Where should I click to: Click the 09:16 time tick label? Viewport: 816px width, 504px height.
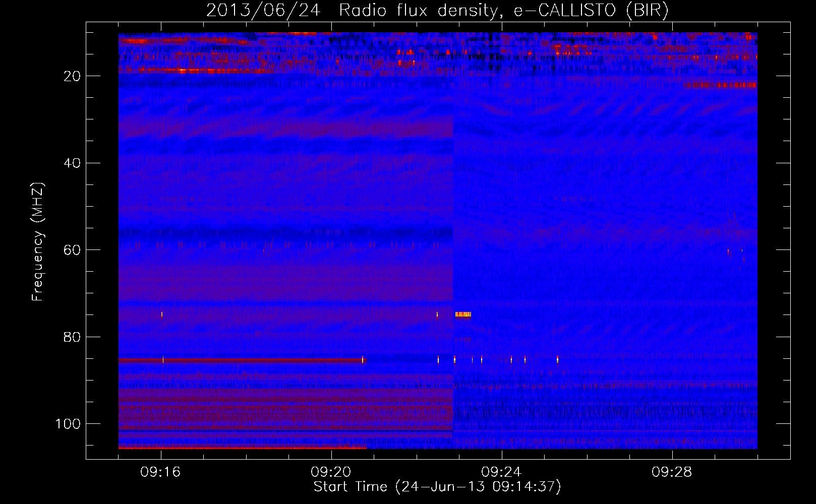pos(160,472)
